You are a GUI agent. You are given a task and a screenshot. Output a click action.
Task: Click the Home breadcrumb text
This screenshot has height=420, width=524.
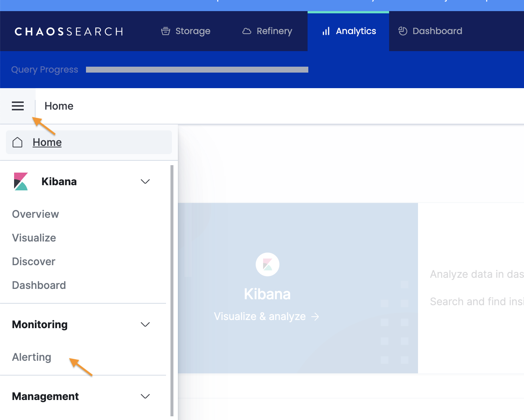tap(59, 106)
